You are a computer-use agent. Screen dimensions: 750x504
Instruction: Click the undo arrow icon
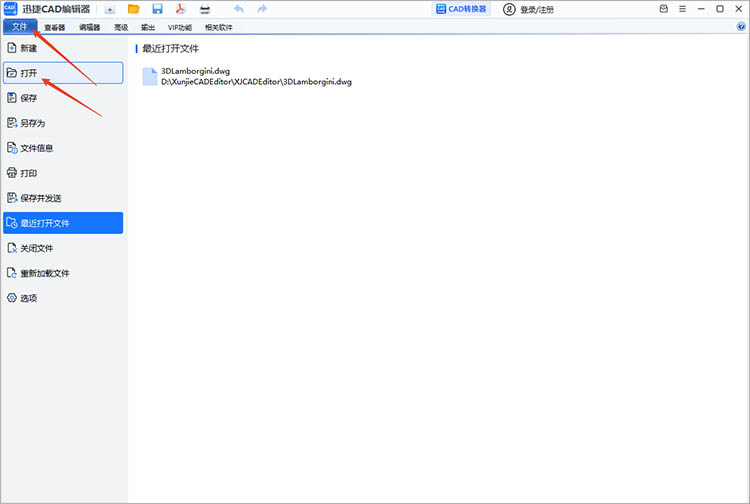[x=238, y=9]
